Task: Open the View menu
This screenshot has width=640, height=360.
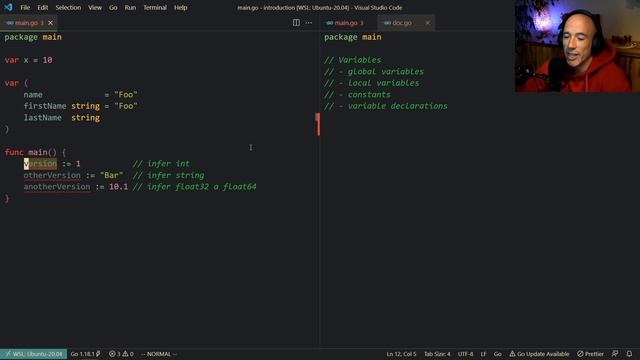Action: 95,7
